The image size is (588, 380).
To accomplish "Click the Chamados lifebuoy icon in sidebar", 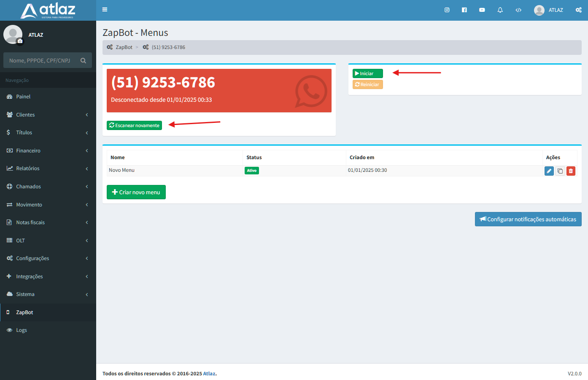I will (x=9, y=186).
